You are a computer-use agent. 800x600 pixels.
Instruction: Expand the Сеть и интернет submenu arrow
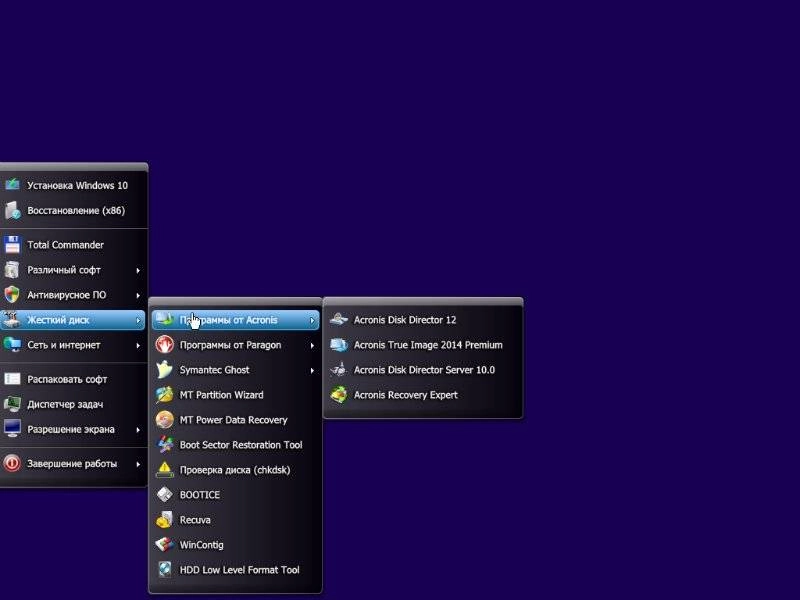[x=138, y=345]
